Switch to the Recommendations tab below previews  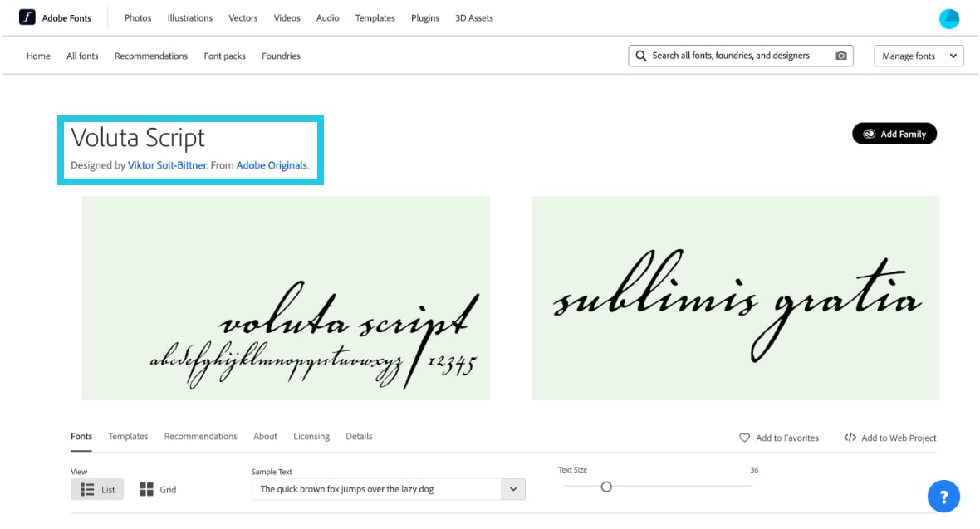point(201,437)
